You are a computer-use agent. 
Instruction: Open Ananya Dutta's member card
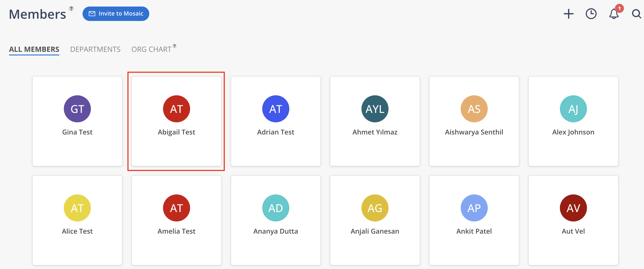[x=276, y=220]
